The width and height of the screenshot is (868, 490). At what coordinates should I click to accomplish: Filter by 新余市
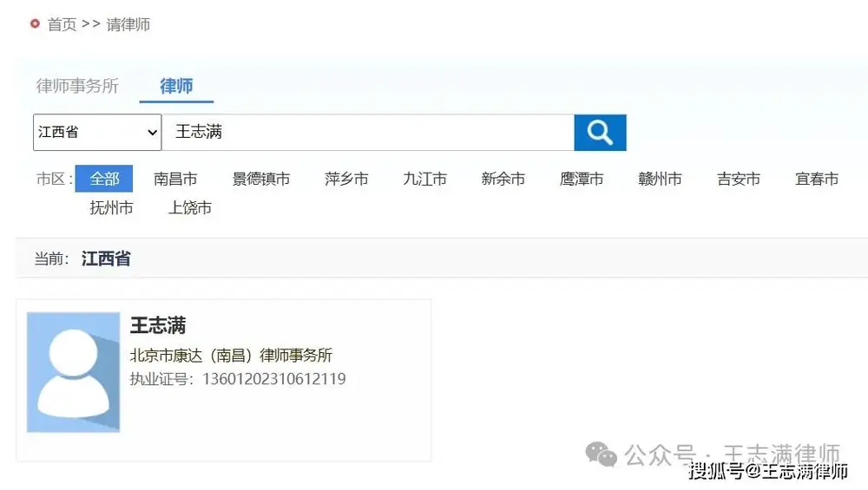click(503, 179)
